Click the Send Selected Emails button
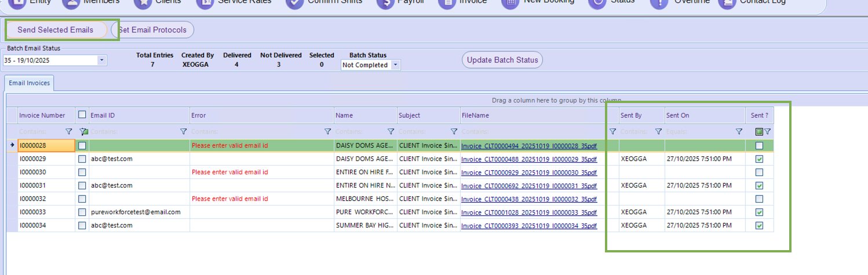868x275 pixels. [56, 30]
